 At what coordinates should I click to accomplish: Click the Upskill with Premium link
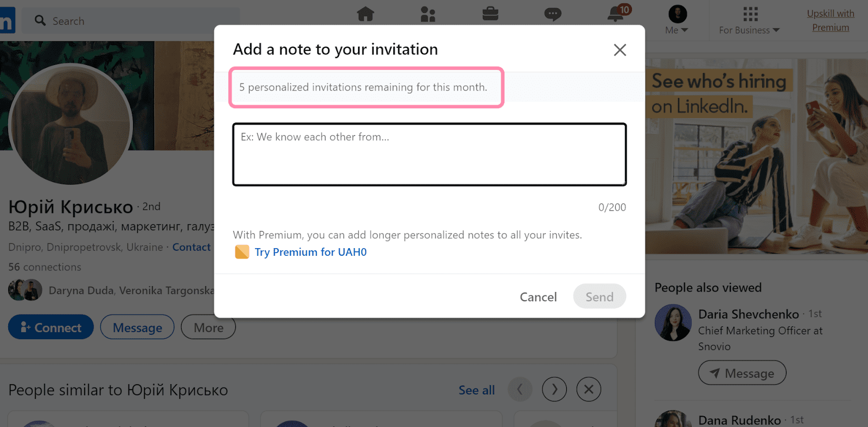point(831,21)
